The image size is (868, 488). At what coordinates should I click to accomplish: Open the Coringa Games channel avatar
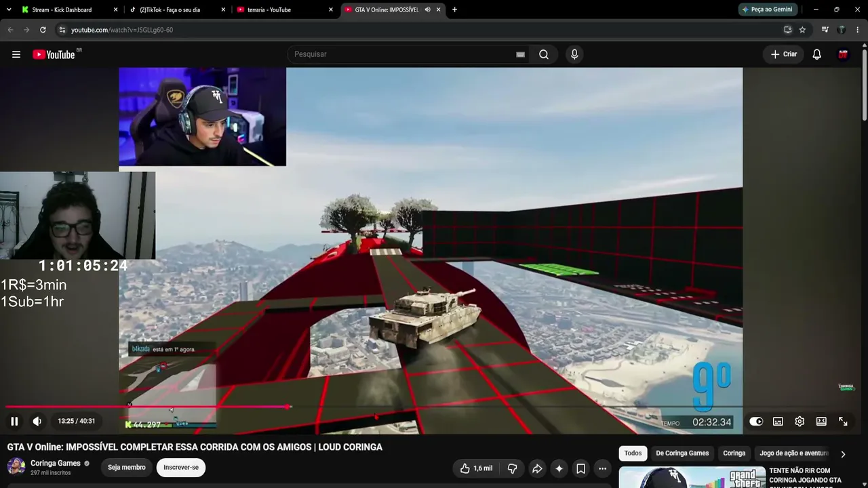(x=16, y=466)
